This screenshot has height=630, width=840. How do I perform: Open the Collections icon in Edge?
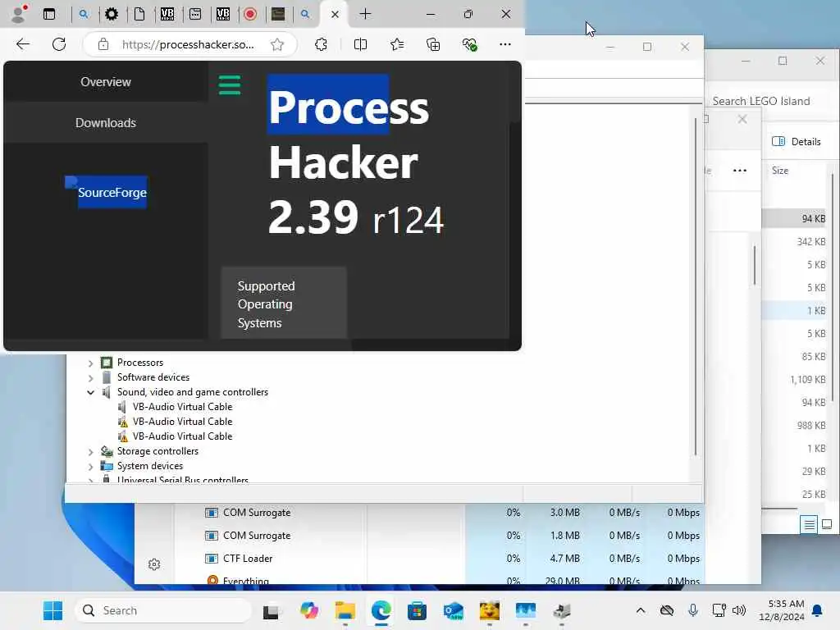[433, 44]
